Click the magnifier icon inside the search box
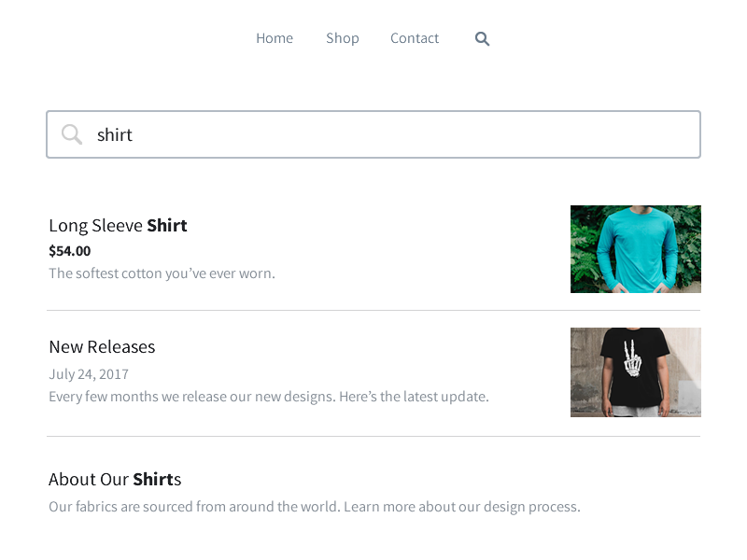Screen dimensions: 747x560 pyautogui.click(x=72, y=134)
